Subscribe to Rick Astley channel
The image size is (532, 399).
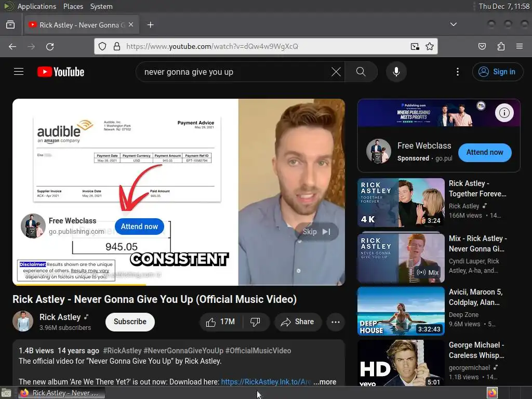pos(130,322)
